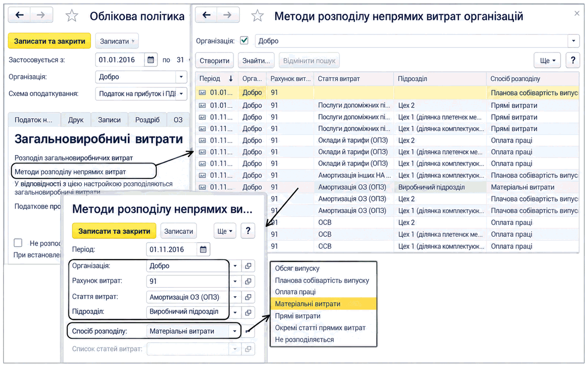Click Стаття витрат column header
The height and width of the screenshot is (367, 588).
click(x=353, y=79)
